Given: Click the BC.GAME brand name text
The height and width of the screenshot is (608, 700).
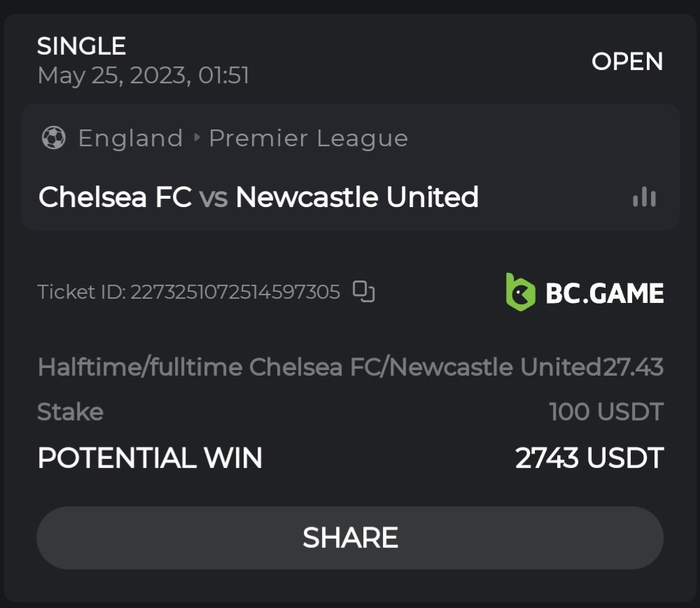Looking at the screenshot, I should (x=605, y=292).
